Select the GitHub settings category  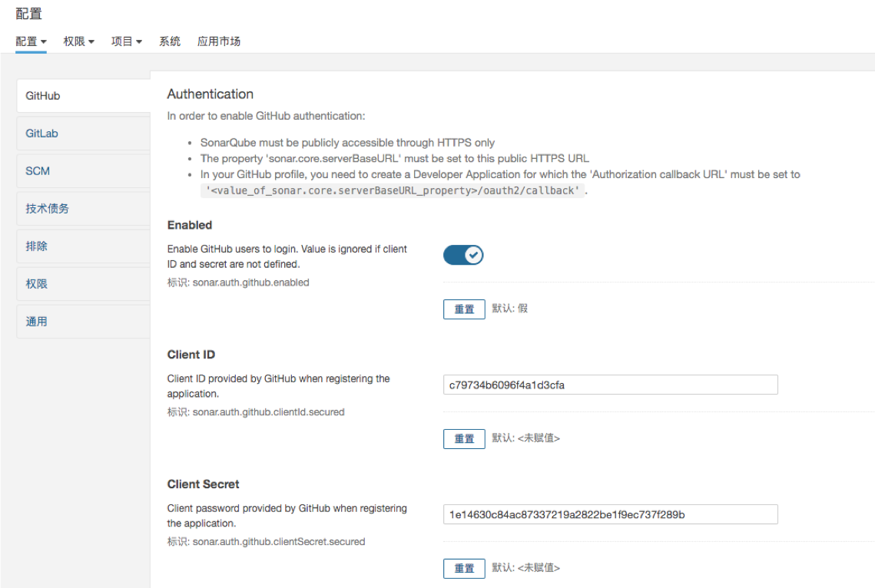point(83,96)
